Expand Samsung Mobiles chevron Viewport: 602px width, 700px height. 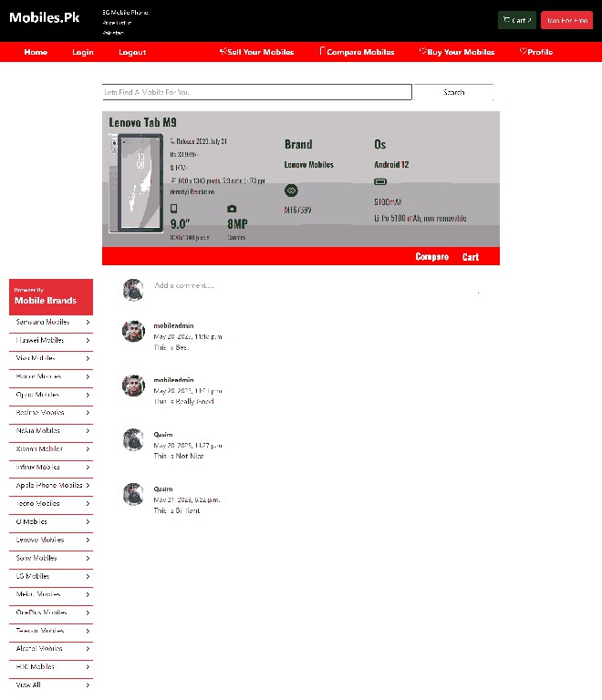coord(88,322)
